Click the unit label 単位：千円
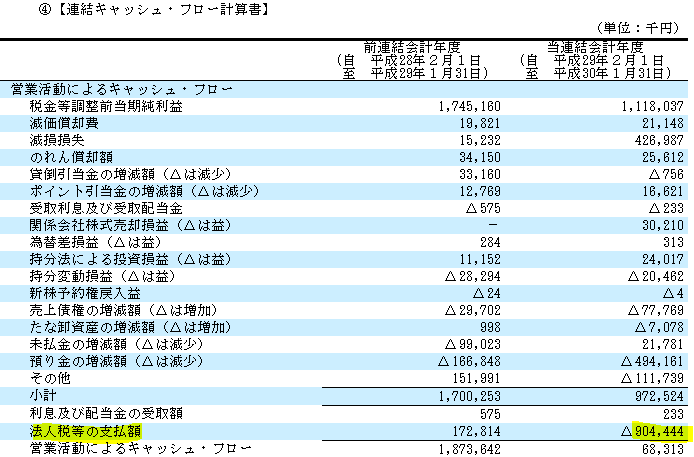 637,28
